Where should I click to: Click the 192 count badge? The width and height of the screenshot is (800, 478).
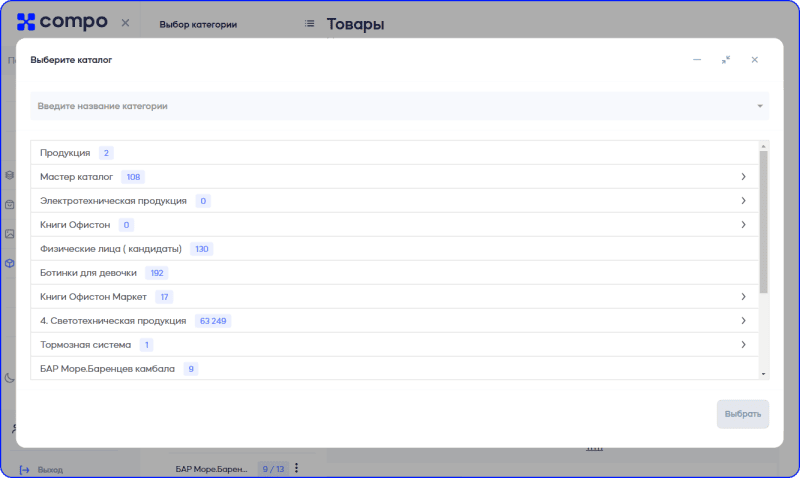coord(157,273)
